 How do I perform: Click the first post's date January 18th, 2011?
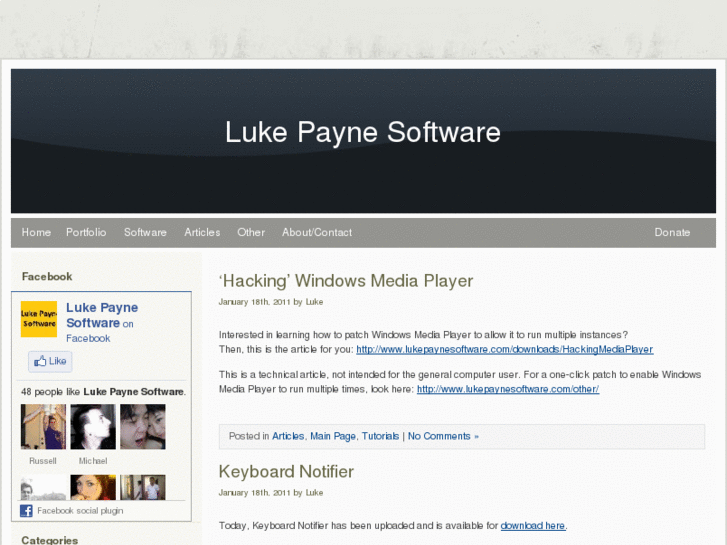click(255, 302)
